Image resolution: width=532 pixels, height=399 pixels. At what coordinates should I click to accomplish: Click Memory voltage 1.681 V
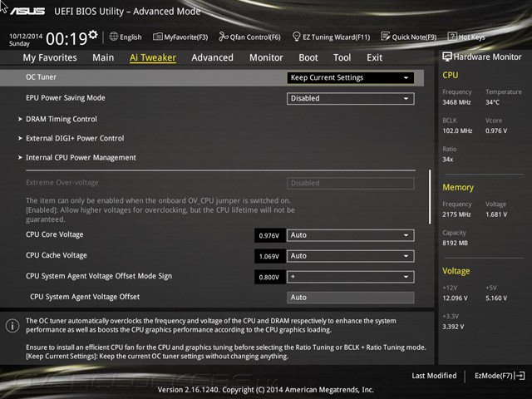[x=496, y=214]
